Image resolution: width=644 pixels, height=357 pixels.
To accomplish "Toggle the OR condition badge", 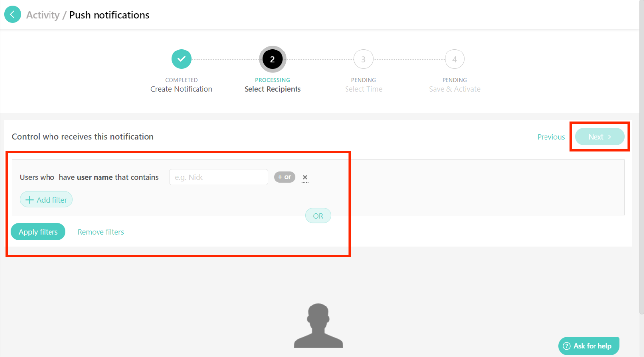I will (318, 215).
